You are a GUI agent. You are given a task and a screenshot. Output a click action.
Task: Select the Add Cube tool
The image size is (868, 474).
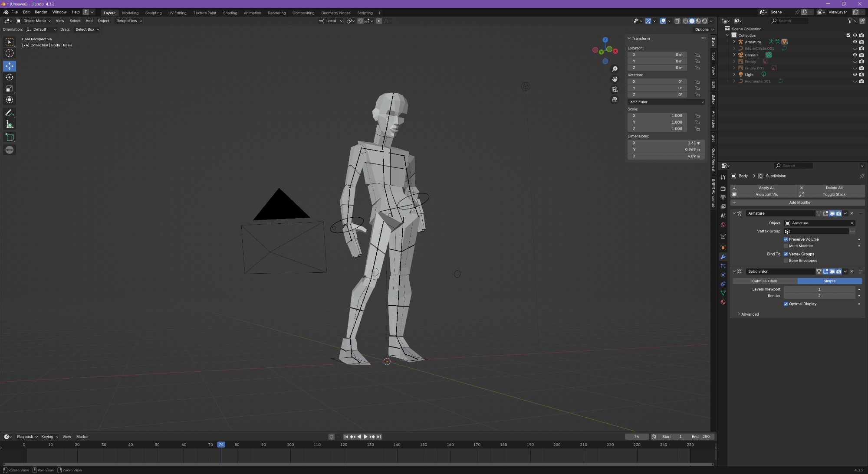click(x=9, y=137)
